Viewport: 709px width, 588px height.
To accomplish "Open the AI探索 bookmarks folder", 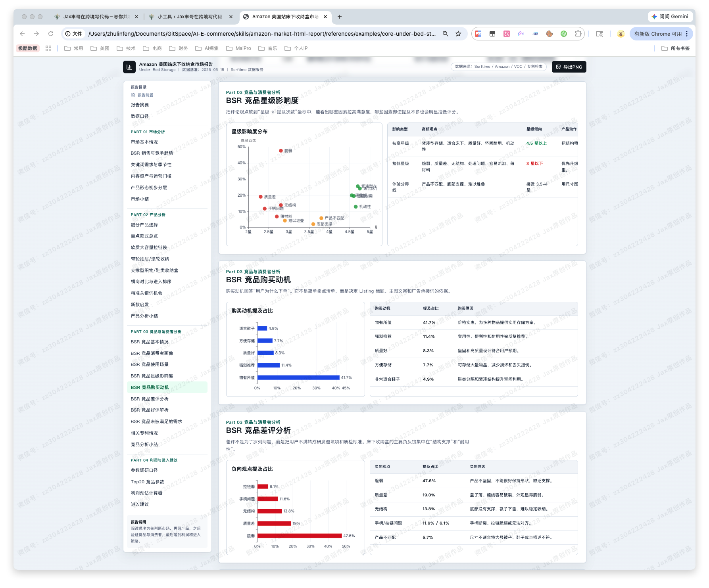I will (207, 48).
